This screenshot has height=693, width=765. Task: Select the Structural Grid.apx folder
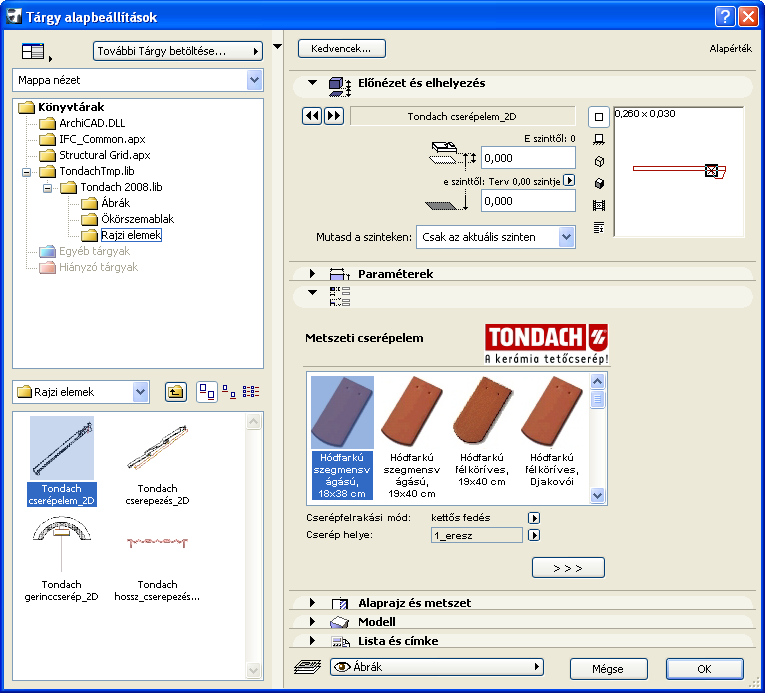(x=95, y=155)
